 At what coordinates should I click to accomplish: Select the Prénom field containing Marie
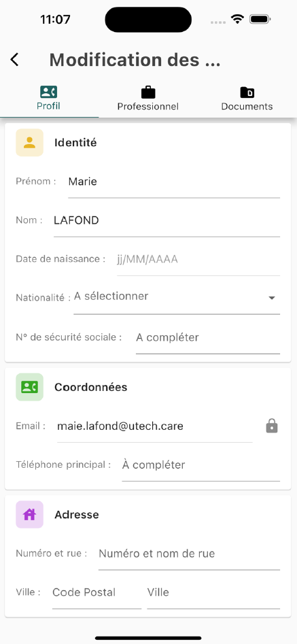pyautogui.click(x=174, y=185)
